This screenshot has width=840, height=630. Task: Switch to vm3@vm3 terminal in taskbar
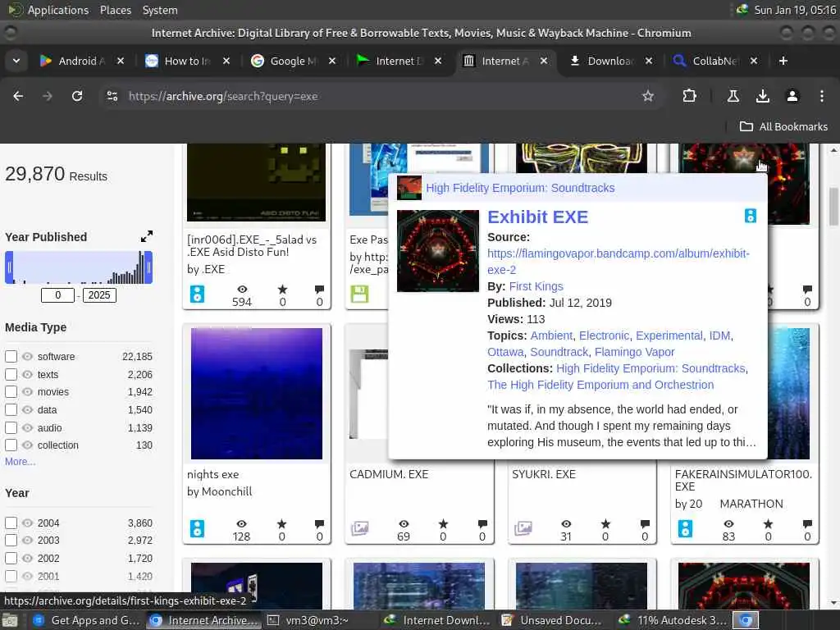[x=316, y=620]
